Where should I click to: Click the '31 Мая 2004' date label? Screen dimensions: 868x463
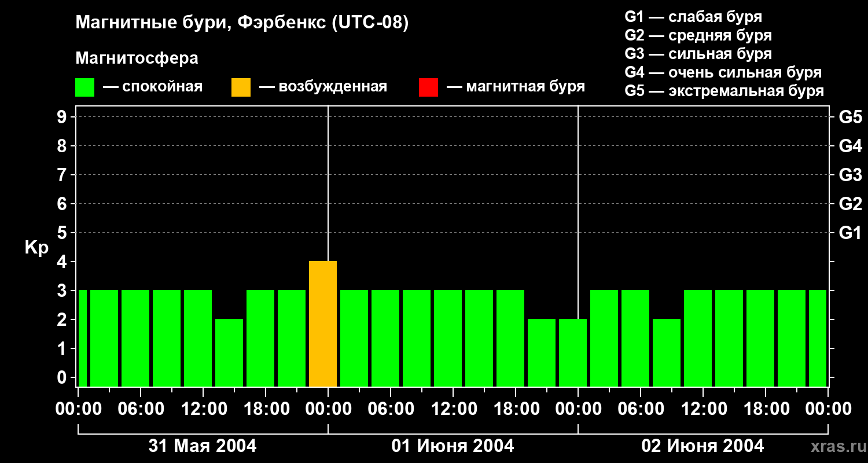click(203, 446)
